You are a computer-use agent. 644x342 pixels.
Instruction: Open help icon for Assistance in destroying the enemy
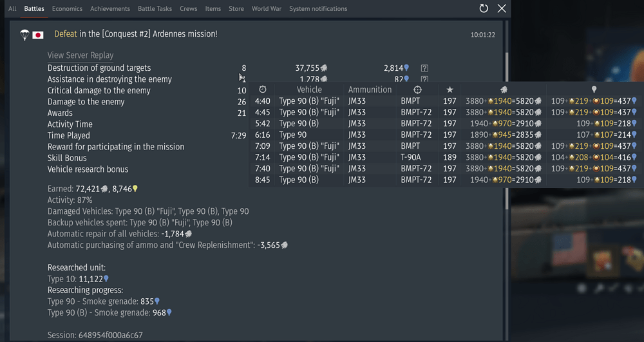(x=424, y=79)
